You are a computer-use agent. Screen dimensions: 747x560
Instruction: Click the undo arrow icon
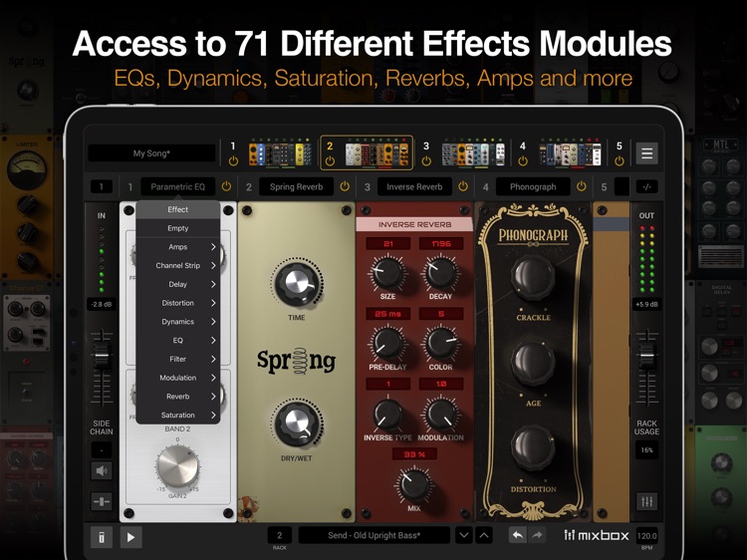tap(517, 535)
